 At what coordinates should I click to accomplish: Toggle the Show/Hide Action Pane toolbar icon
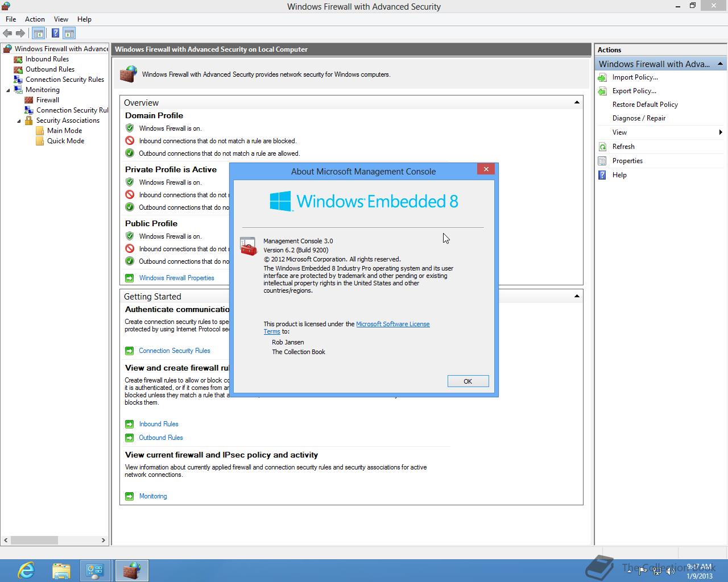tap(69, 34)
